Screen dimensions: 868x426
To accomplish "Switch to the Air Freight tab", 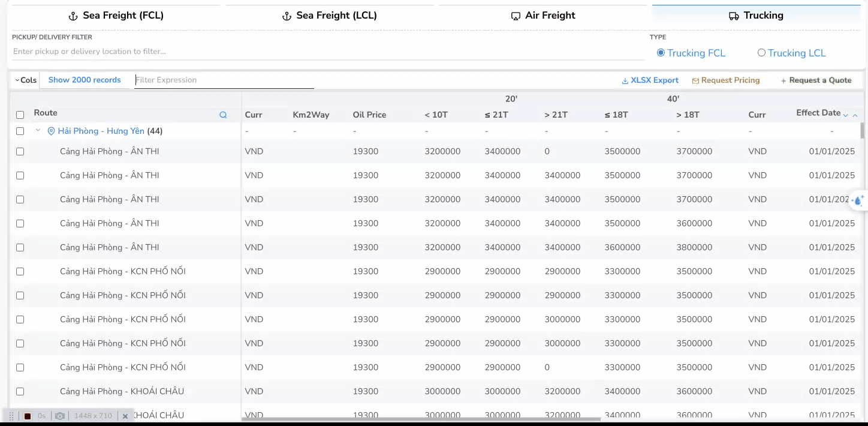I will coord(543,16).
